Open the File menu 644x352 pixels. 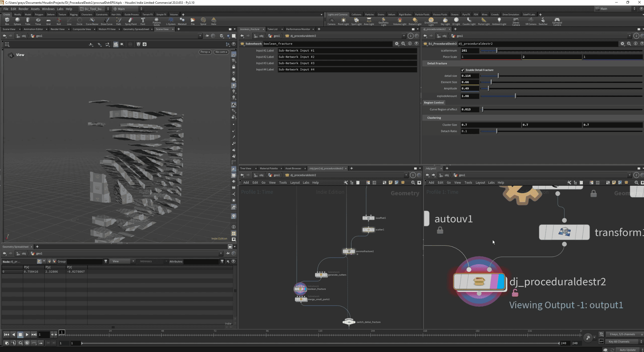pos(6,9)
